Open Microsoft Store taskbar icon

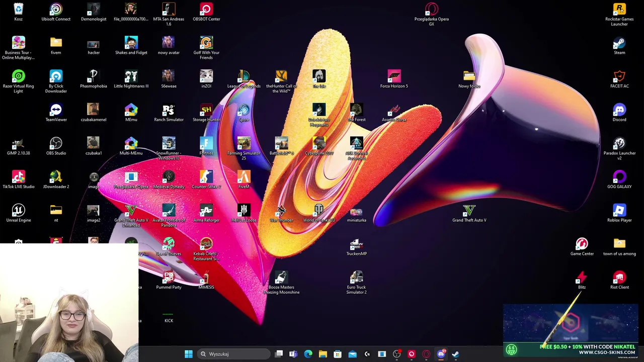coord(338,354)
